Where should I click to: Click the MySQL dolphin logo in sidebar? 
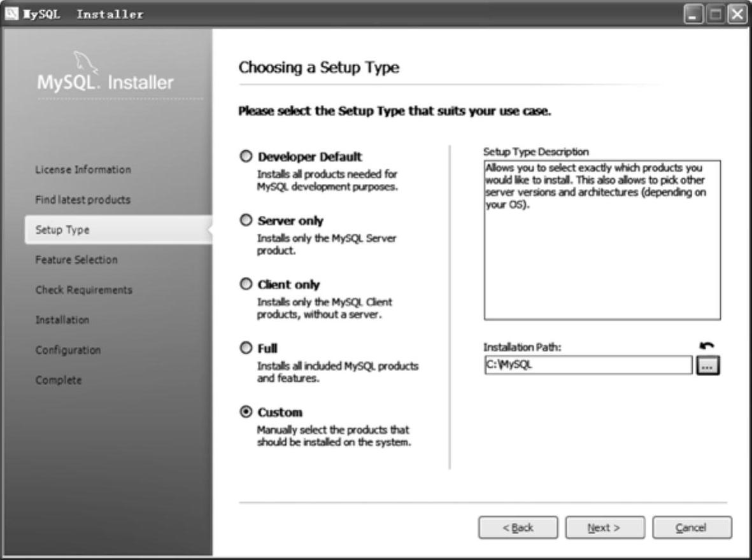(x=85, y=63)
